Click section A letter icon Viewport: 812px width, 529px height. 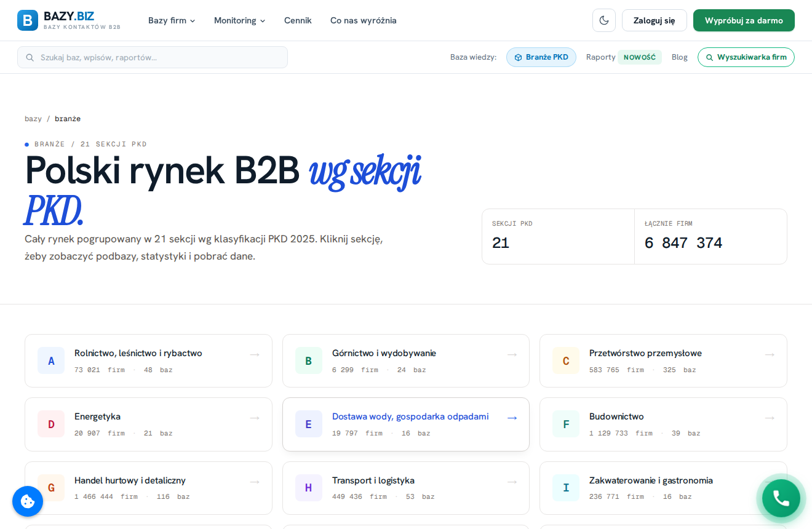51,361
